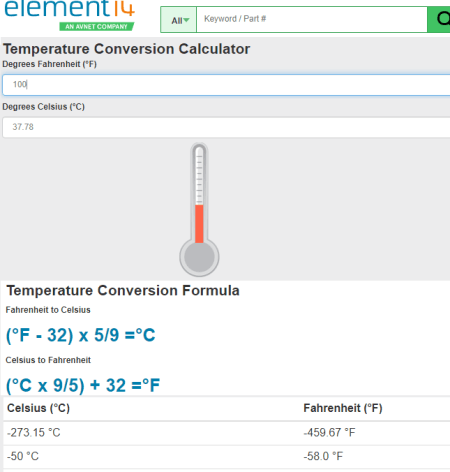Focus the Keyword / Part # search box
450x472 pixels.
point(312,19)
